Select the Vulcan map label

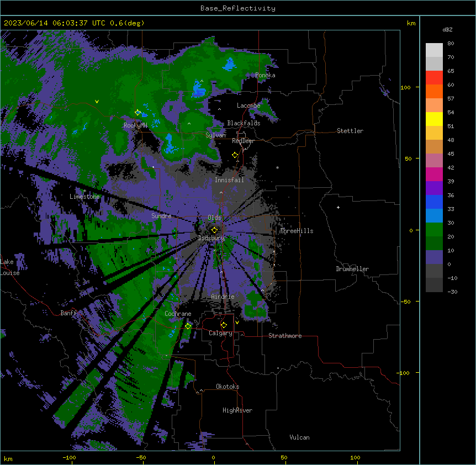[x=300, y=437]
